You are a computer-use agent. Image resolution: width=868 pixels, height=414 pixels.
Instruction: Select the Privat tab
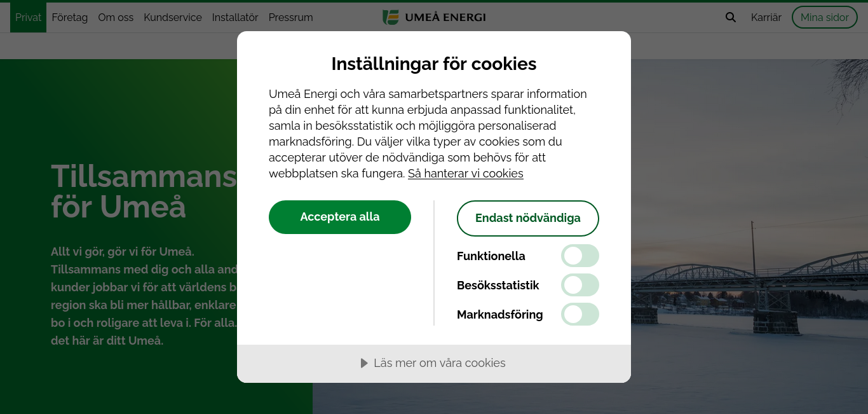click(28, 18)
